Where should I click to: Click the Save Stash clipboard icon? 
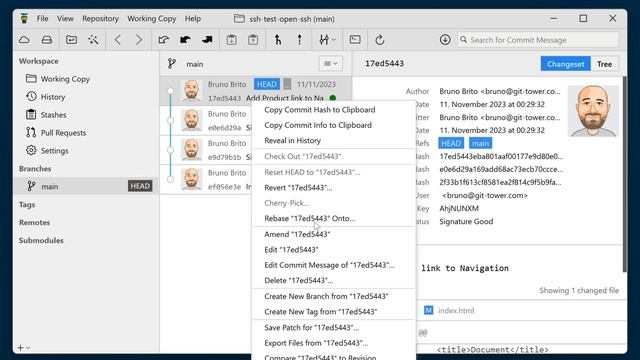click(231, 40)
